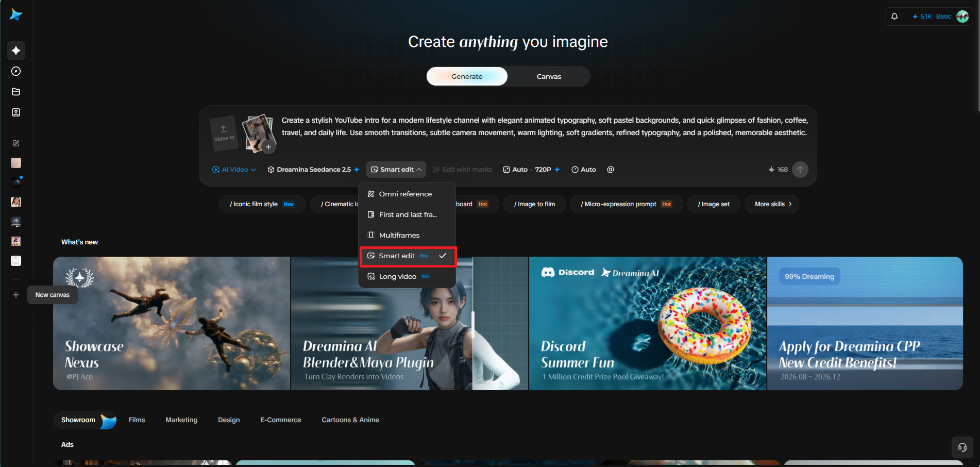This screenshot has width=980, height=467.
Task: Open the Design tab
Action: click(x=229, y=420)
